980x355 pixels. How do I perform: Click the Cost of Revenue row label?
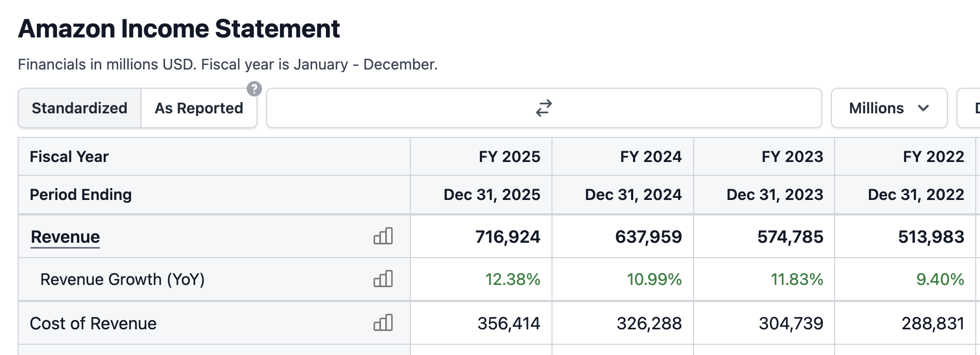(93, 323)
